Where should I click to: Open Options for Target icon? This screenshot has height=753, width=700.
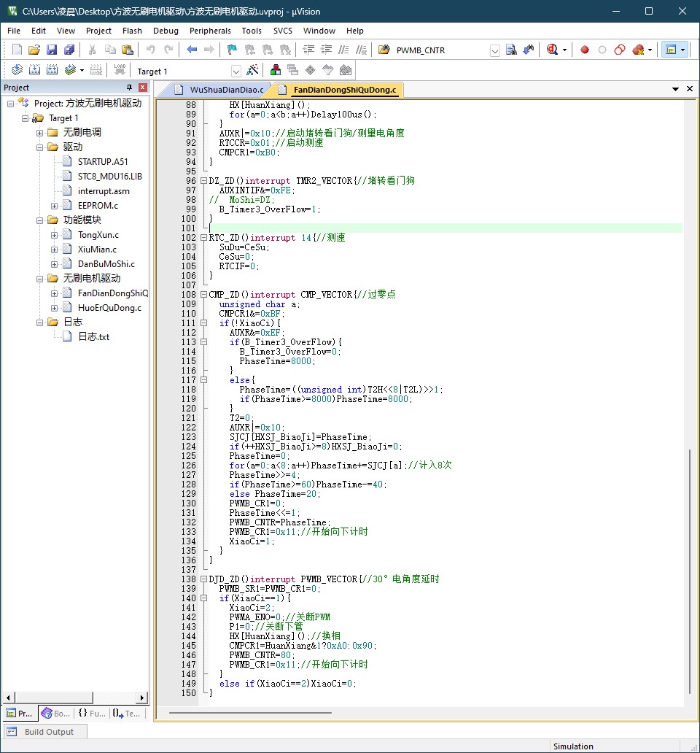coord(253,70)
